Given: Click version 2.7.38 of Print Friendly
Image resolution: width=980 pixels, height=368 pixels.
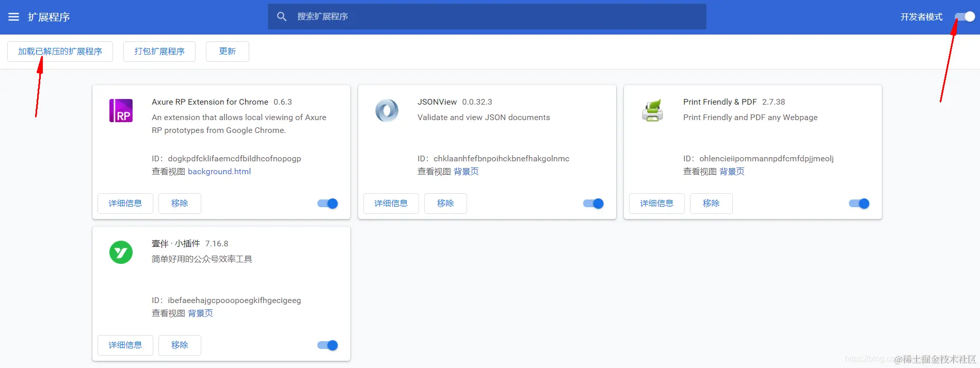Looking at the screenshot, I should click(x=774, y=102).
